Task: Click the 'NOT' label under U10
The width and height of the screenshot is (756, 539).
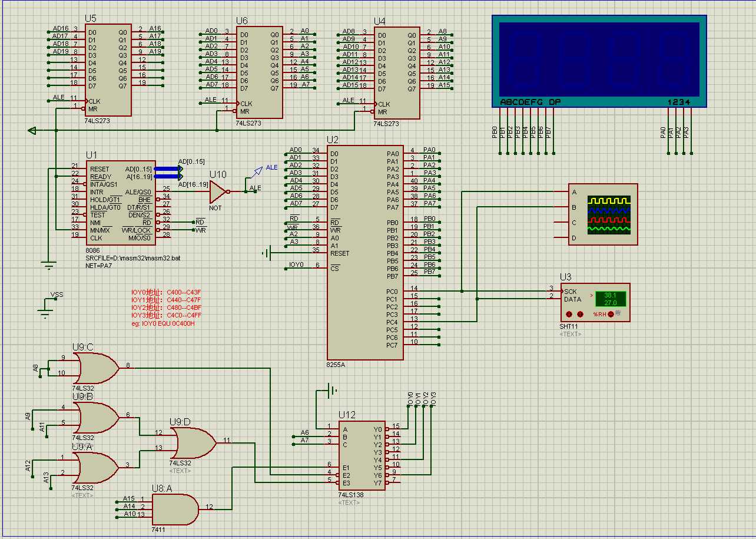Action: pos(215,208)
